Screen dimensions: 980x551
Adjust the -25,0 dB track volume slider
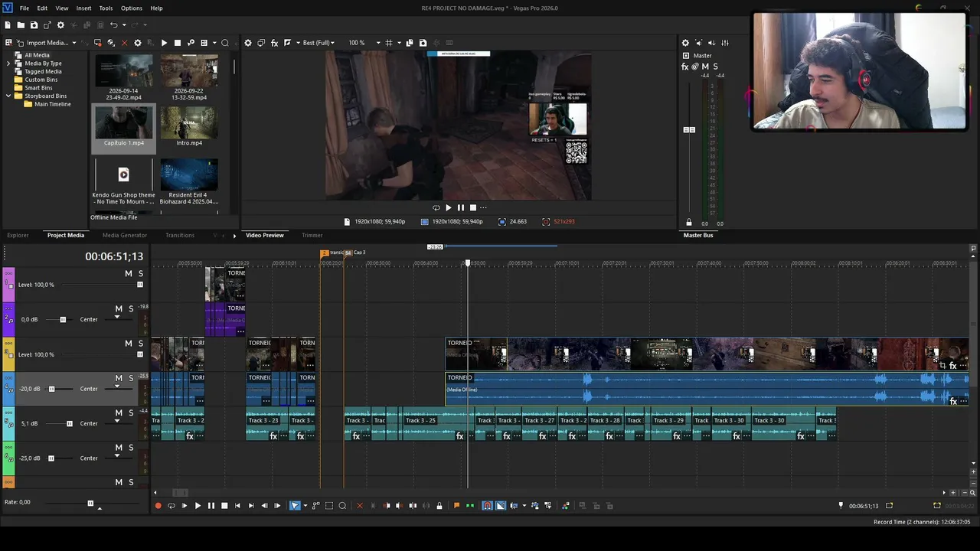[x=51, y=458]
